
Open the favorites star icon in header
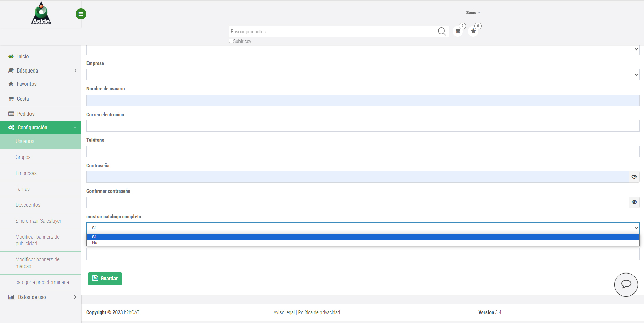[x=473, y=31]
